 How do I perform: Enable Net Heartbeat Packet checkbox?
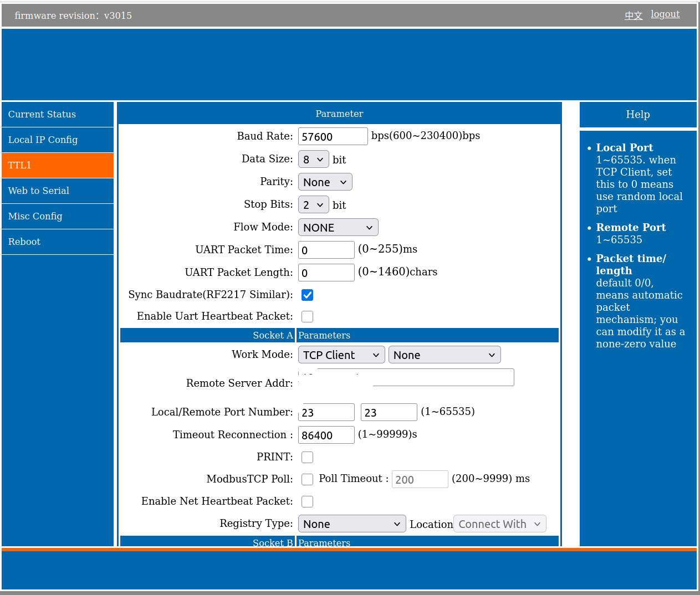[x=307, y=502]
